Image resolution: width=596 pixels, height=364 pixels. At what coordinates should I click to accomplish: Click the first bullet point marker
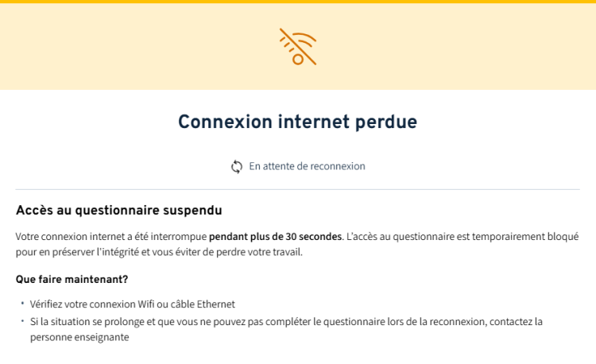tap(23, 304)
